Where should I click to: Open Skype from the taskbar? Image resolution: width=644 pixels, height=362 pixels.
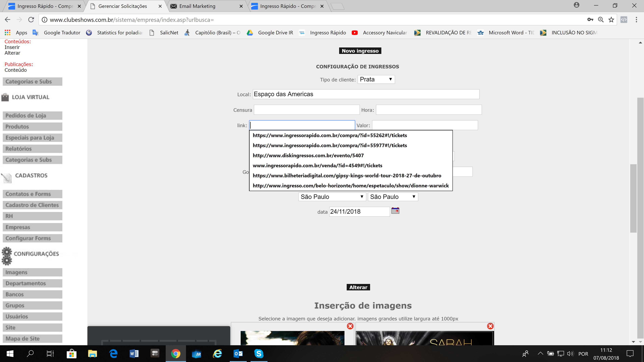tap(259, 353)
